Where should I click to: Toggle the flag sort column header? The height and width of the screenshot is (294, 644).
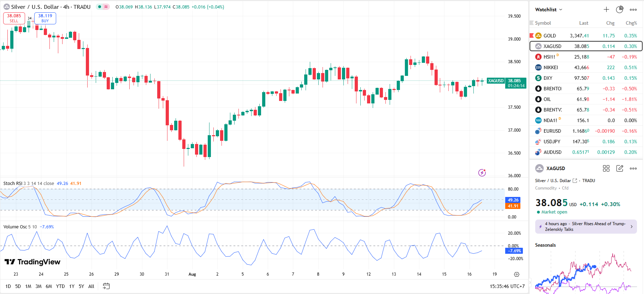(x=532, y=23)
